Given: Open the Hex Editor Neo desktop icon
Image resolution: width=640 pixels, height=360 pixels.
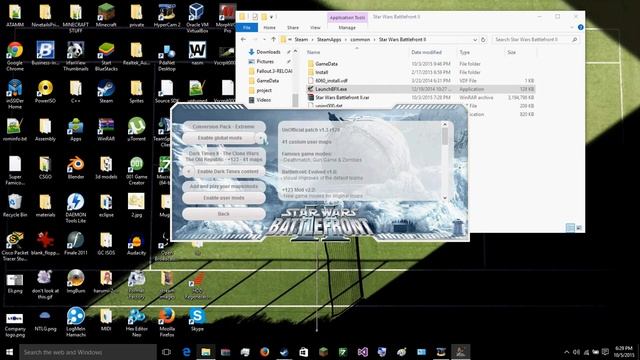Looking at the screenshot, I should click(136, 322).
